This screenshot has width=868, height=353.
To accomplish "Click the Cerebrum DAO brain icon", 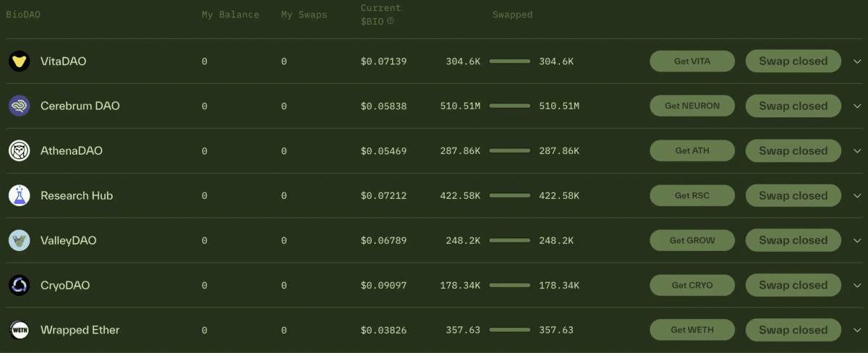I will pyautogui.click(x=19, y=106).
